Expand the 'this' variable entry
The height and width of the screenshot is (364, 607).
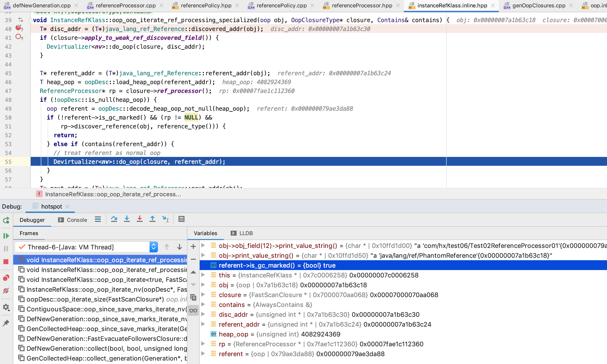point(203,275)
